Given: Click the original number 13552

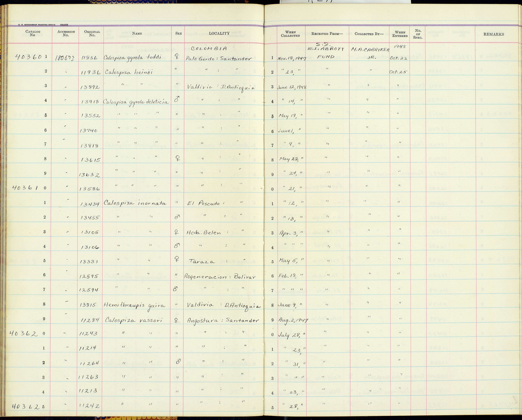Looking at the screenshot, I should pyautogui.click(x=91, y=116).
